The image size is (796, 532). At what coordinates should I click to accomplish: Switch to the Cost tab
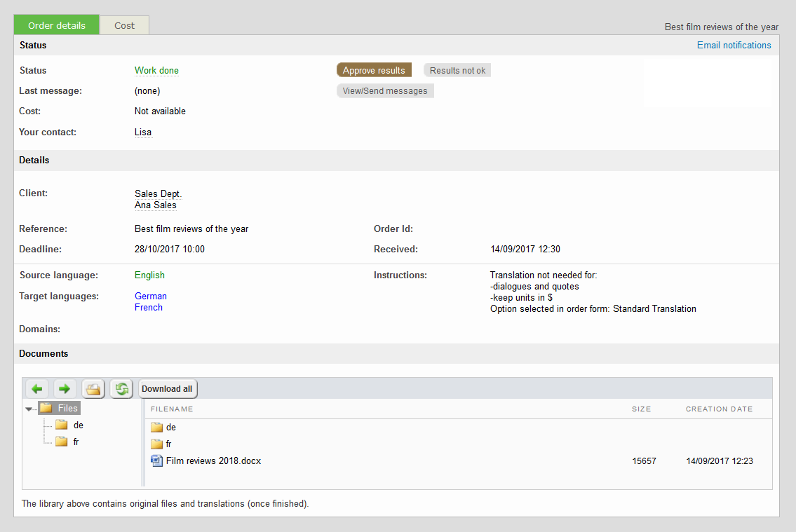point(124,25)
